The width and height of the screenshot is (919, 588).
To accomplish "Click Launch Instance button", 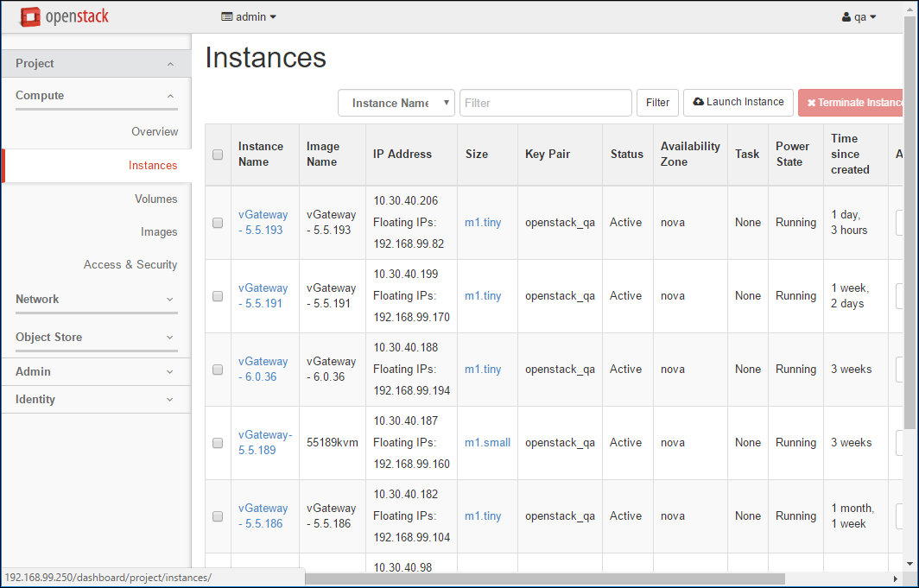I will point(738,103).
